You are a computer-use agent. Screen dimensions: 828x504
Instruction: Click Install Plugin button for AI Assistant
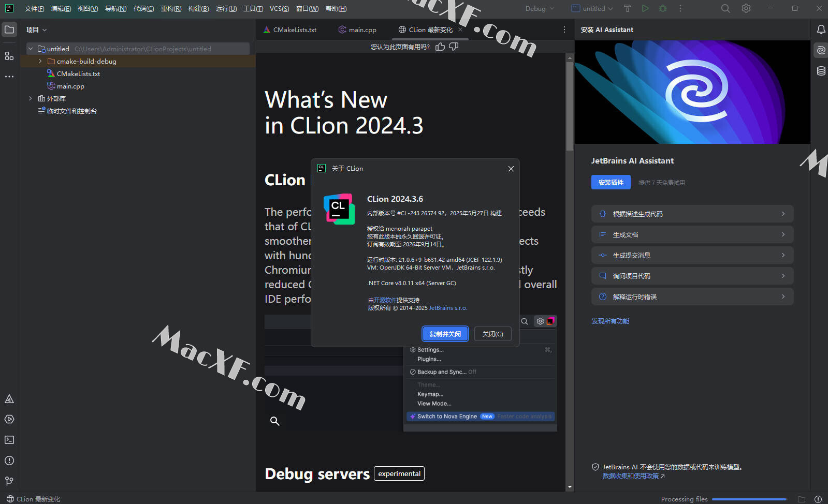pyautogui.click(x=611, y=182)
